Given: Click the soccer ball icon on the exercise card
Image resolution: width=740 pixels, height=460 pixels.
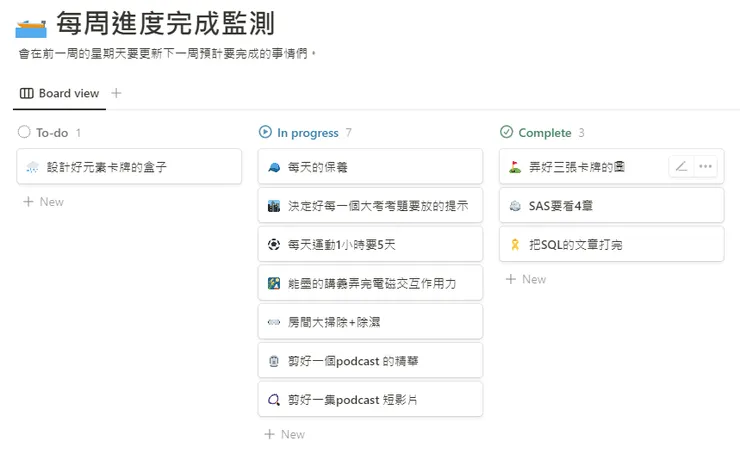Looking at the screenshot, I should tap(274, 244).
